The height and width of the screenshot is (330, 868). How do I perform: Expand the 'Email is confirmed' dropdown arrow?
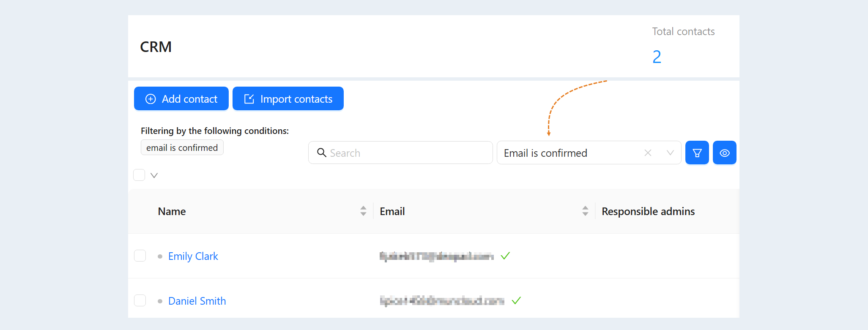[670, 153]
